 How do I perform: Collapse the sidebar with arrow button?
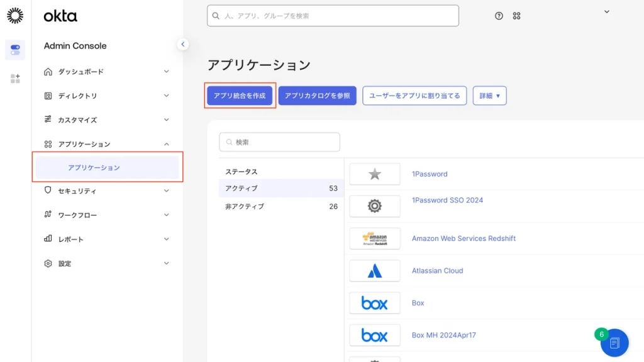(x=182, y=44)
